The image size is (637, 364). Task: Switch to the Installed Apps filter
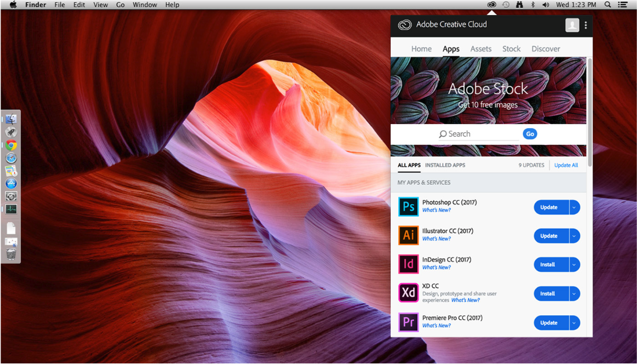click(445, 165)
